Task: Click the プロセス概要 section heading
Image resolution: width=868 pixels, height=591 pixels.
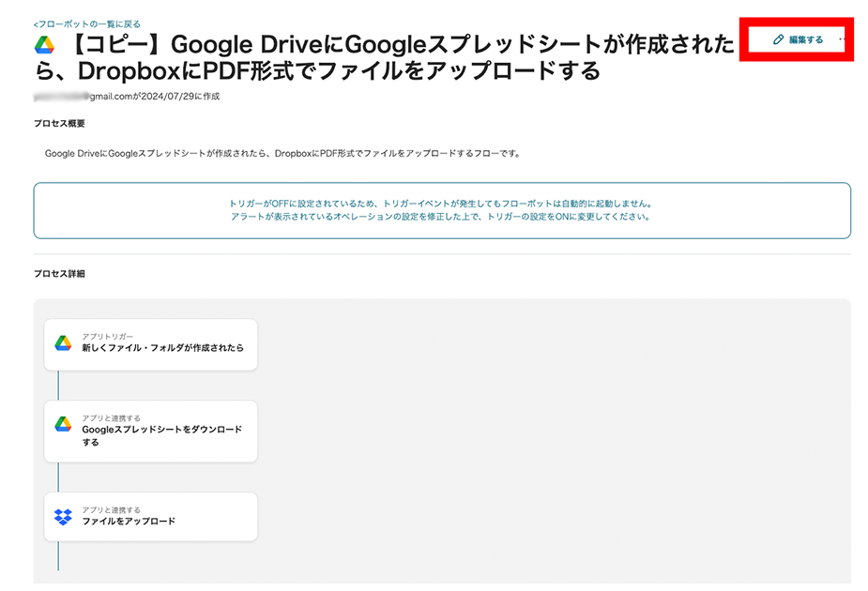Action: click(59, 124)
